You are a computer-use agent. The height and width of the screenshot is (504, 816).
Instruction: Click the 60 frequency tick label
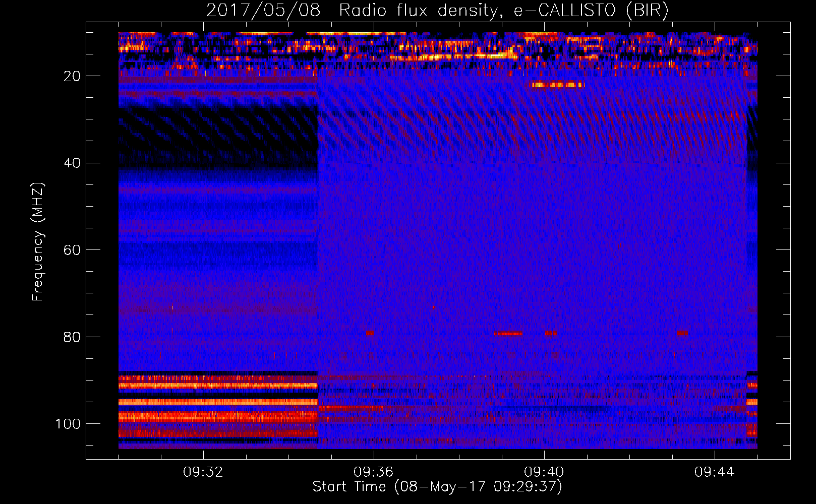tap(72, 250)
